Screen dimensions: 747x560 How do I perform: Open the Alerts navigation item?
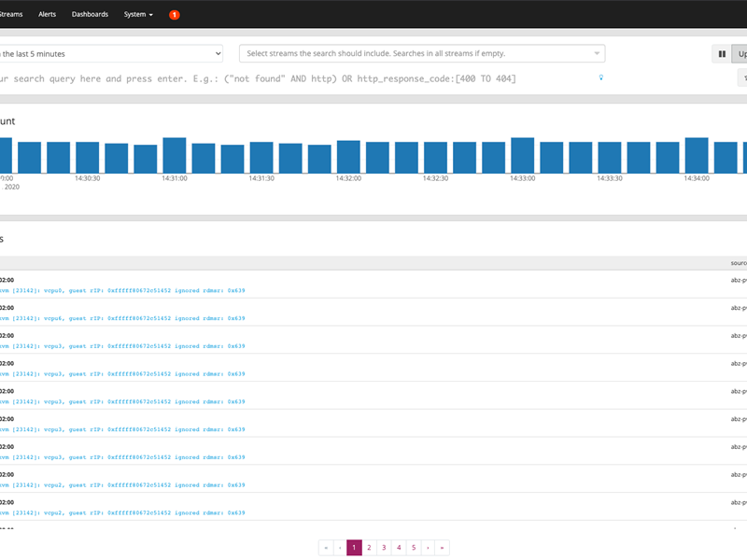47,15
